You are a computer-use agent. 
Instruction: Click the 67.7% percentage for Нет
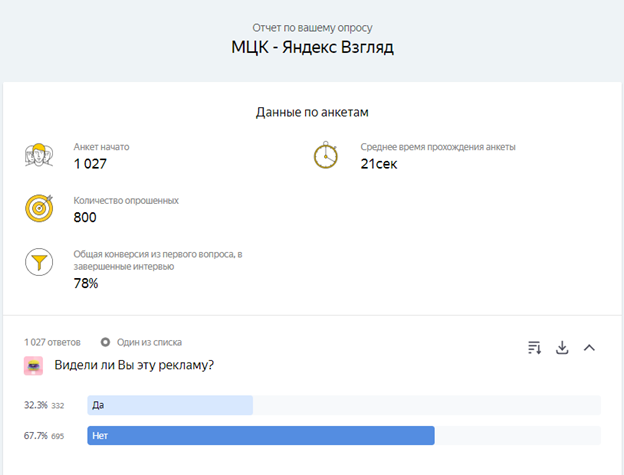[x=35, y=436]
